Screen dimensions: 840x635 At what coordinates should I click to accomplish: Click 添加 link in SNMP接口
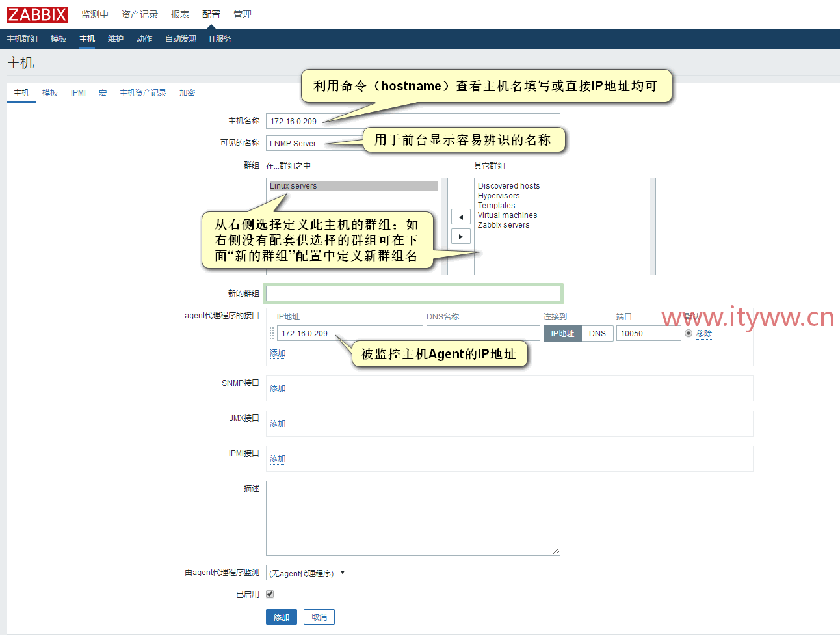pyautogui.click(x=278, y=388)
